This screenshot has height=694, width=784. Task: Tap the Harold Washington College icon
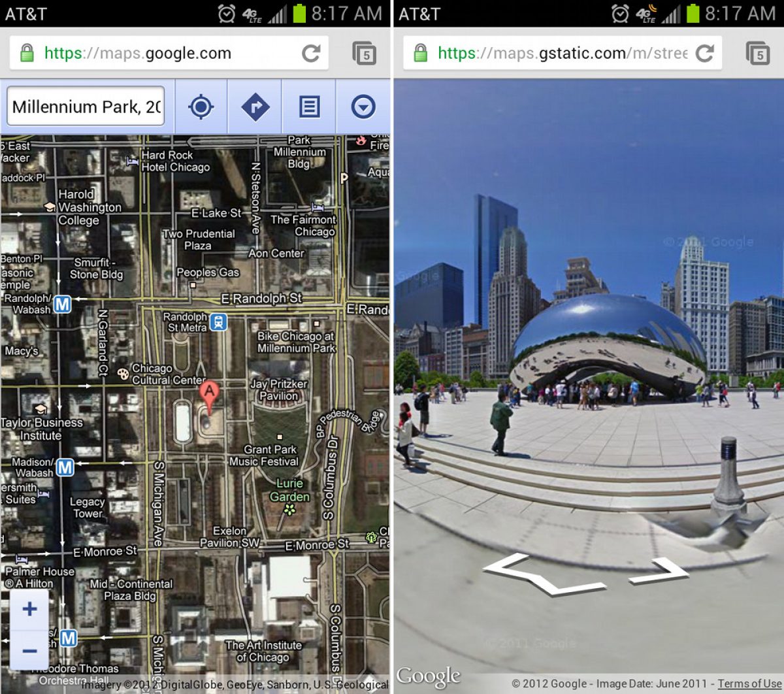click(49, 207)
